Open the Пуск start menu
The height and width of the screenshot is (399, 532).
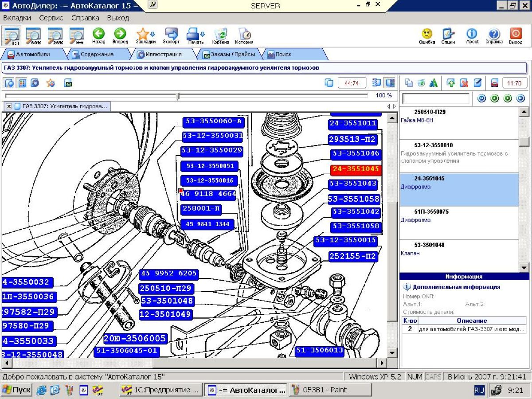(17, 390)
